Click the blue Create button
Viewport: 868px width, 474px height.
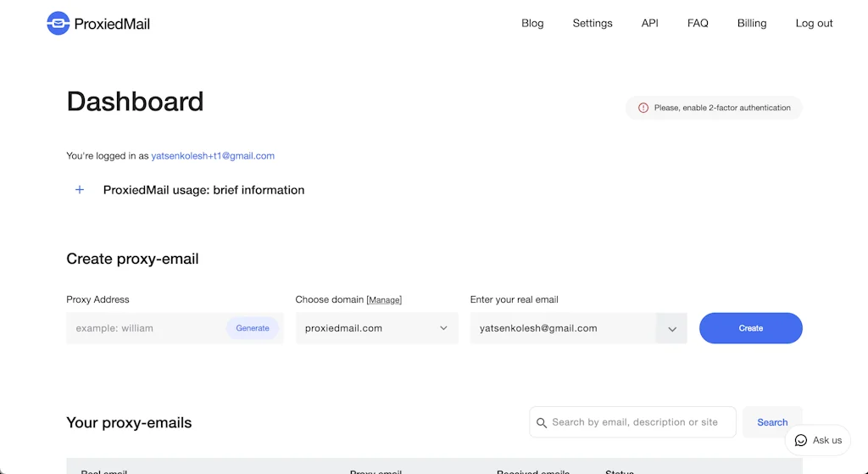point(751,328)
